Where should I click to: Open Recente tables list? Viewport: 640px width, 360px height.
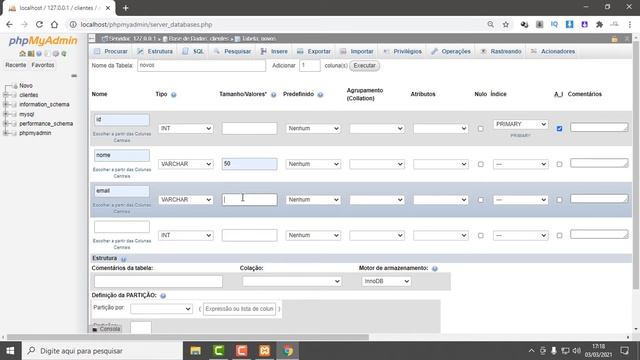16,65
